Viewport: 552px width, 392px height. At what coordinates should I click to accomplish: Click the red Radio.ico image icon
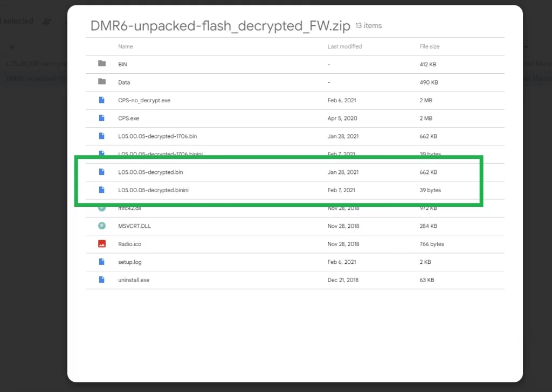pos(101,244)
